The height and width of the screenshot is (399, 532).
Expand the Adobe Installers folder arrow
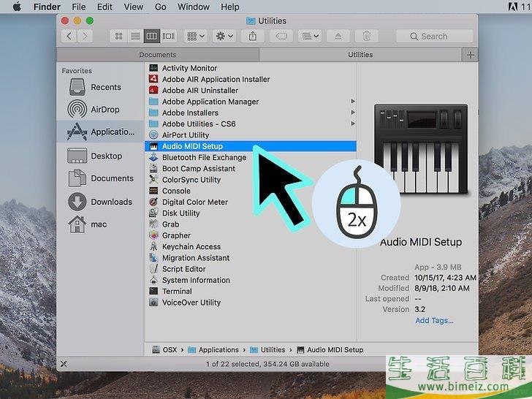(x=353, y=113)
